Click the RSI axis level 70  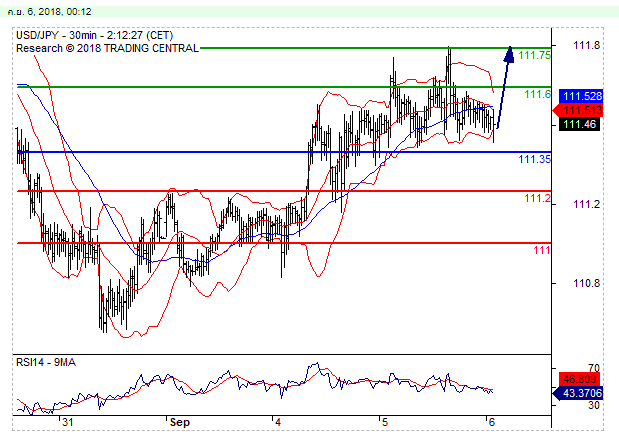[x=593, y=369]
